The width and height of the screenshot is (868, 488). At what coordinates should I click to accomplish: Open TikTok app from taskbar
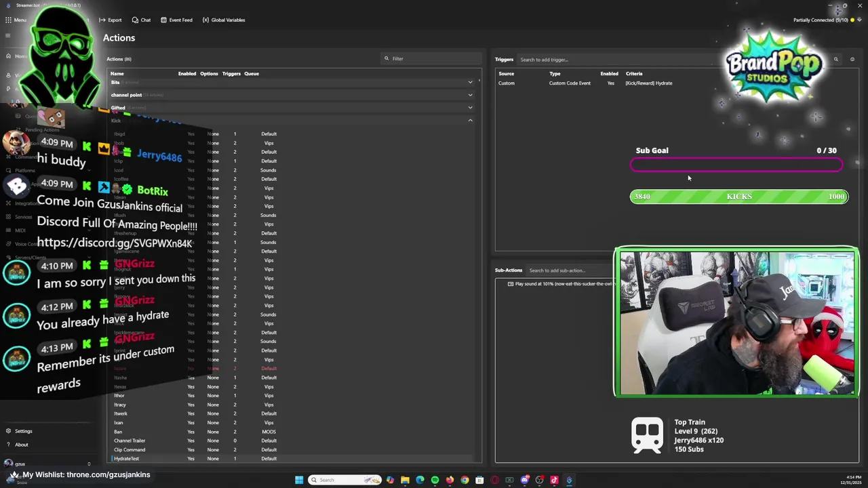click(x=554, y=480)
